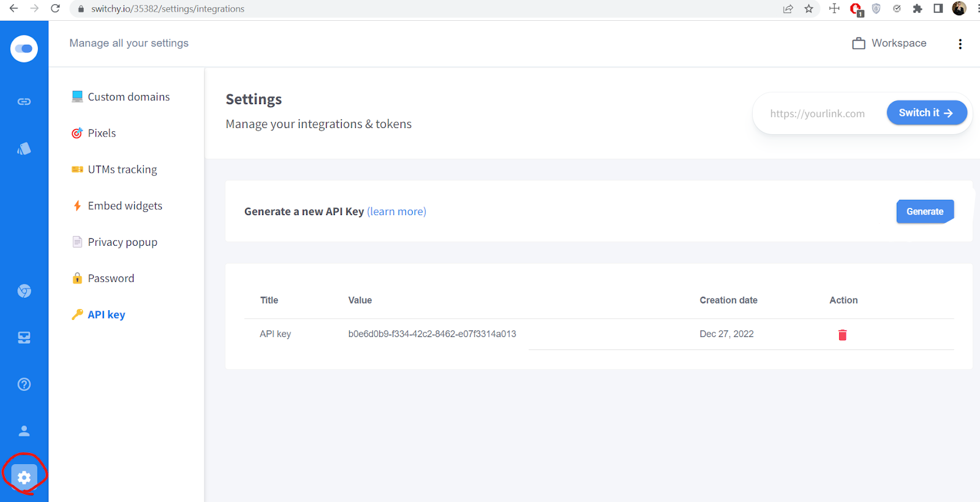
Task: Click the shield extension icon
Action: click(876, 9)
